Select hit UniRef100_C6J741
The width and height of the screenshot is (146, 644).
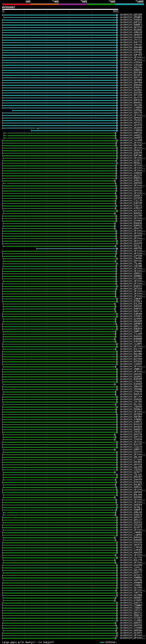tap(131, 557)
